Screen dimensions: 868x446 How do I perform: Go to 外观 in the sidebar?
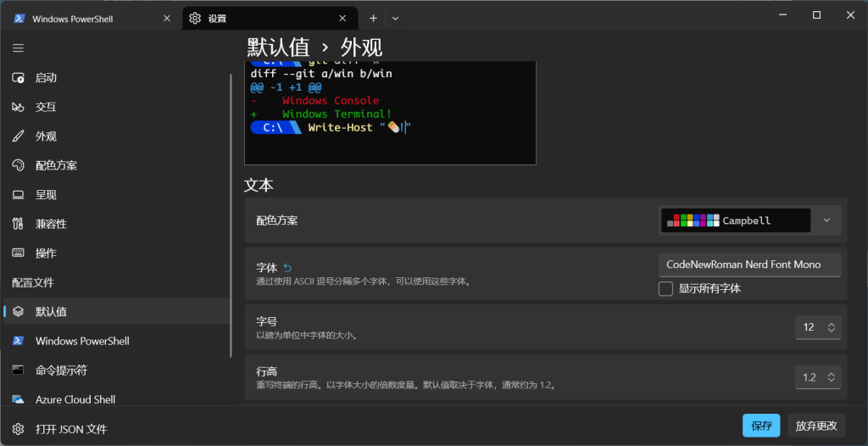click(x=116, y=137)
